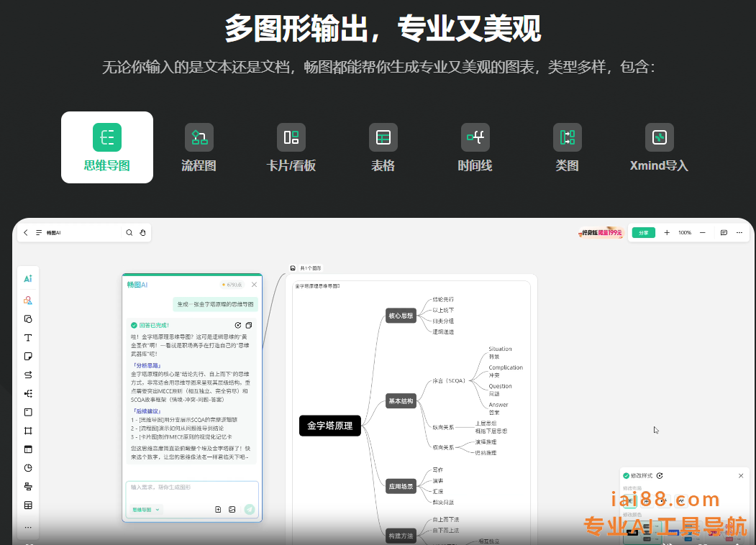Select the timeline/align bars tool

pyautogui.click(x=28, y=487)
